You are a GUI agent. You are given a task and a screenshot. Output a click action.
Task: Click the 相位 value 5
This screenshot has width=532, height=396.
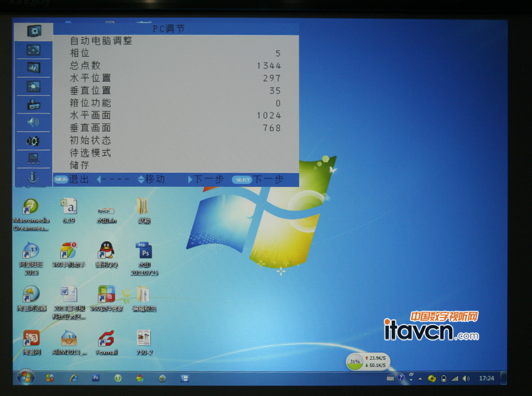pos(278,53)
